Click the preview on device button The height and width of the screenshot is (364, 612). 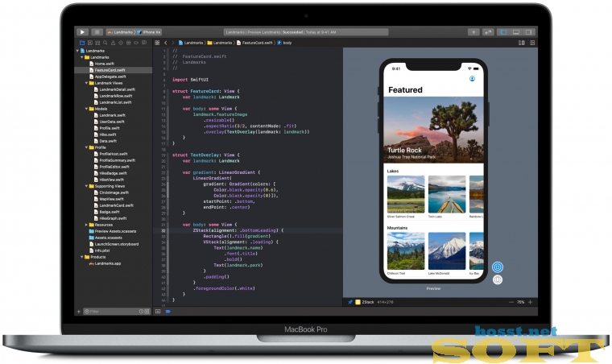pyautogui.click(x=498, y=279)
